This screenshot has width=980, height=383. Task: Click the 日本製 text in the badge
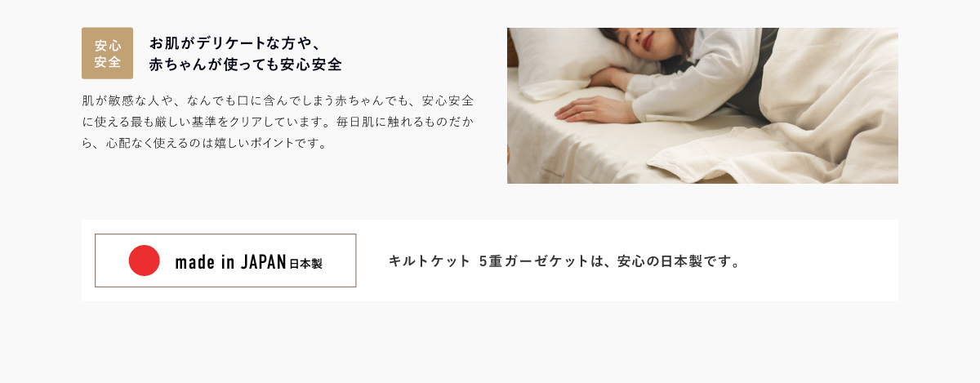305,264
